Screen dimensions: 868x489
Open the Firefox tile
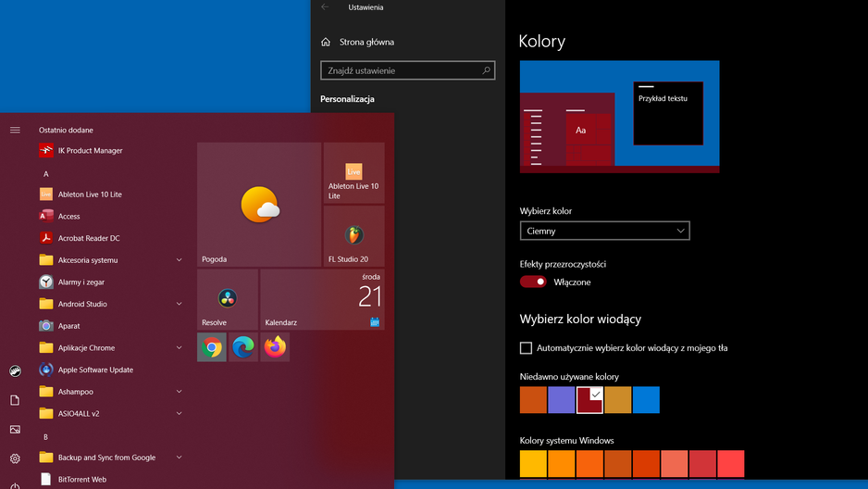(275, 347)
